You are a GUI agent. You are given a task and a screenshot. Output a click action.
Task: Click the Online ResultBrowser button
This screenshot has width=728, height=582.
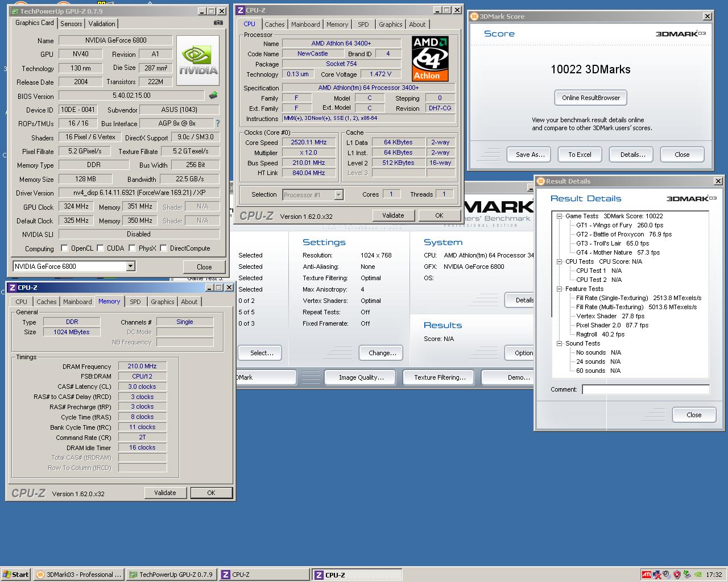pyautogui.click(x=591, y=98)
